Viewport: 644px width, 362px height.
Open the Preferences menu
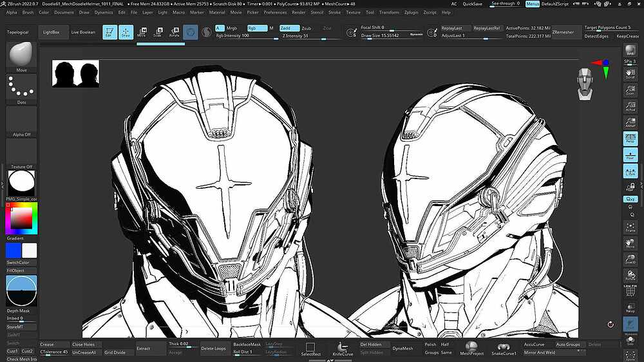tap(275, 12)
